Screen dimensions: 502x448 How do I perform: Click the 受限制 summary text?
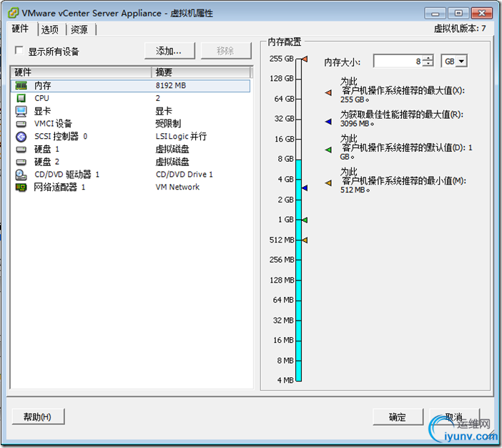point(168,124)
